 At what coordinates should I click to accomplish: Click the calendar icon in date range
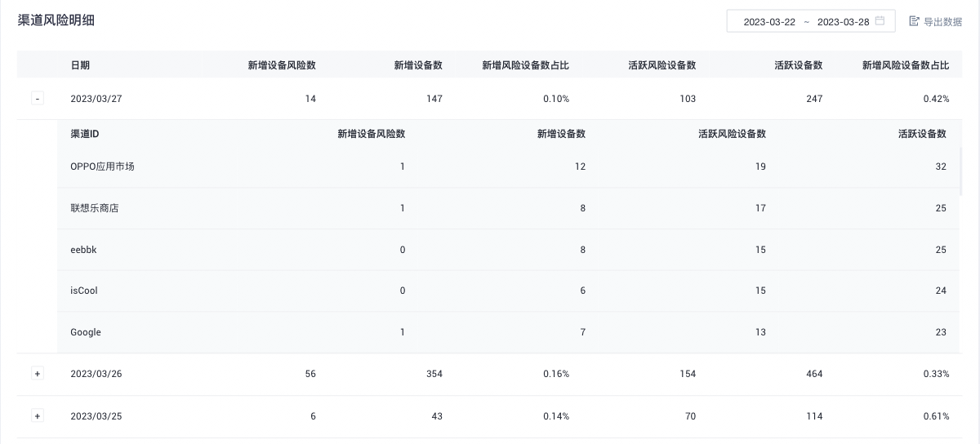tap(880, 21)
